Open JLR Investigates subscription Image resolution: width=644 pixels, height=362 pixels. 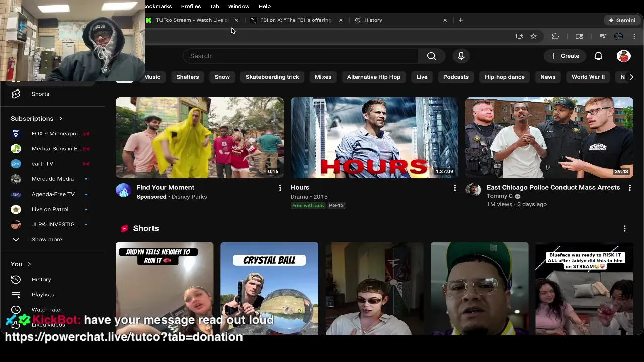[52, 224]
